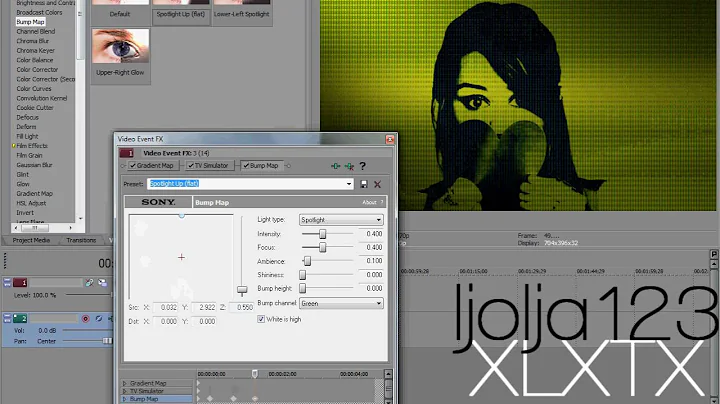
Task: Open Plug-In Chain editor icon
Action: click(x=336, y=166)
